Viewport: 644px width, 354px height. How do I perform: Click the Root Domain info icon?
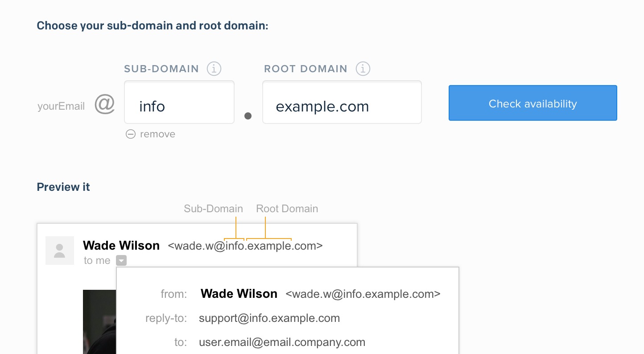[363, 69]
